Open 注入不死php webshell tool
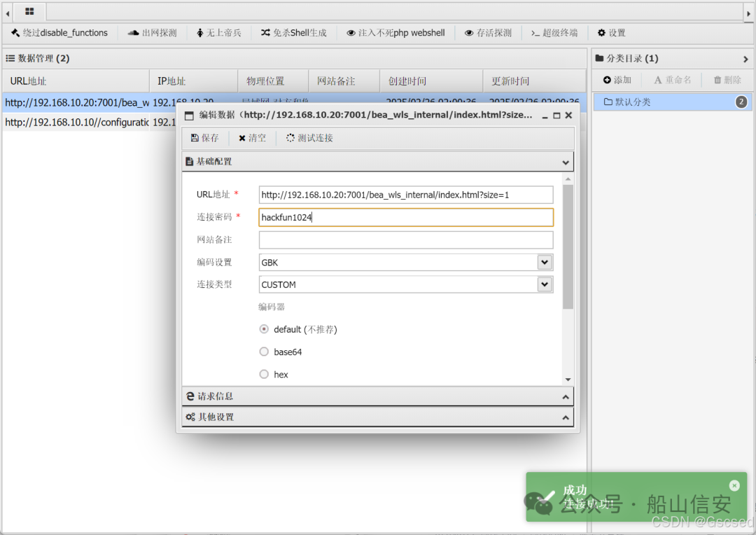Viewport: 756px width, 535px height. coord(395,33)
